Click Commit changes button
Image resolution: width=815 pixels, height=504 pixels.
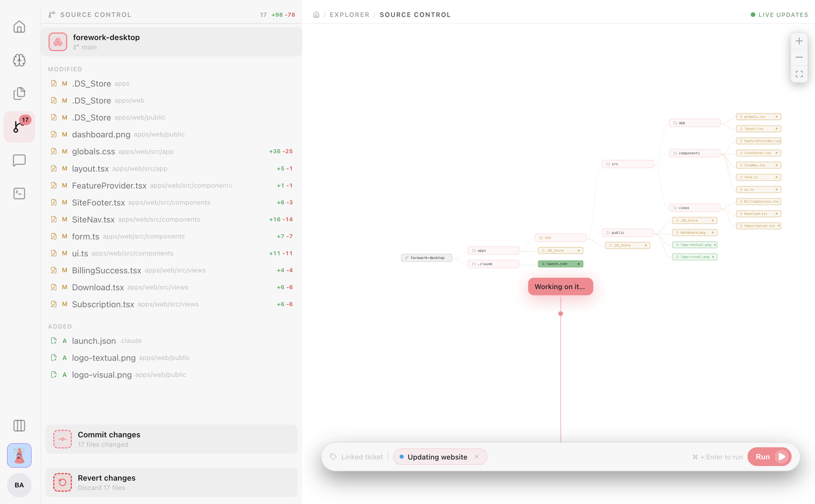(x=171, y=439)
